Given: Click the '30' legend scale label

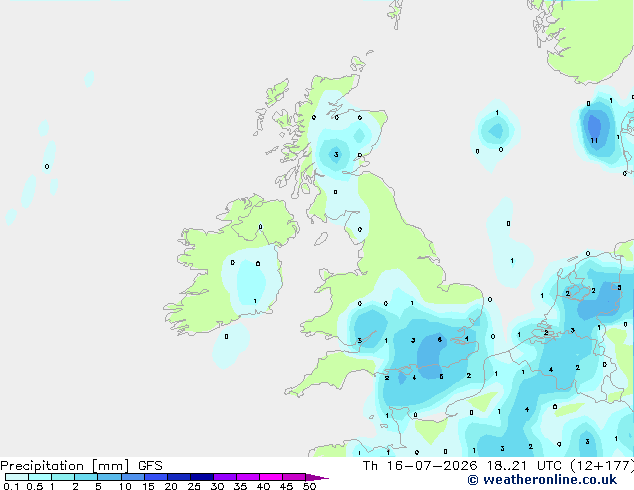Looking at the screenshot, I should click(217, 486).
